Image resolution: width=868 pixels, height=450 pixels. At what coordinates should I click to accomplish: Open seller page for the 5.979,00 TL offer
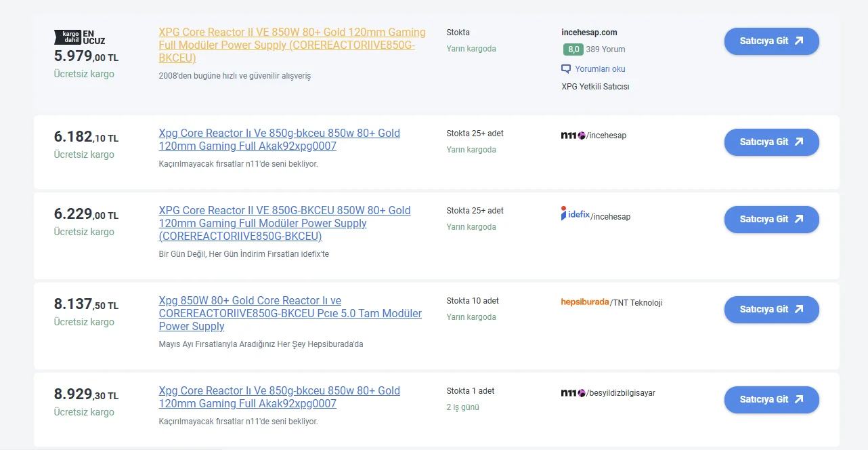[x=771, y=41]
